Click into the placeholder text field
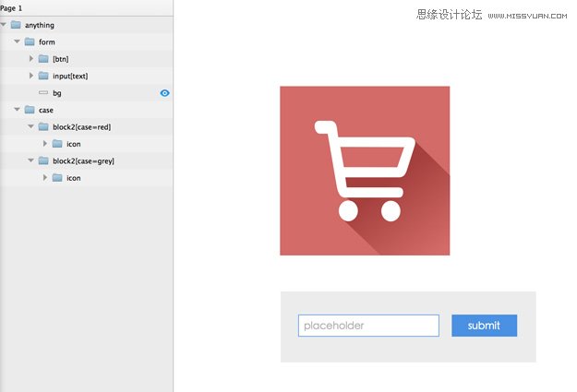This screenshot has width=577, height=392. point(368,326)
